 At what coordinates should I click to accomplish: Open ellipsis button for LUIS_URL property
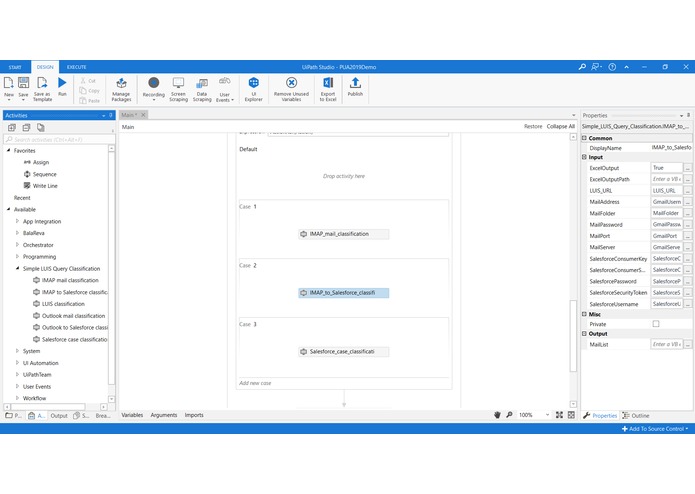(x=687, y=191)
